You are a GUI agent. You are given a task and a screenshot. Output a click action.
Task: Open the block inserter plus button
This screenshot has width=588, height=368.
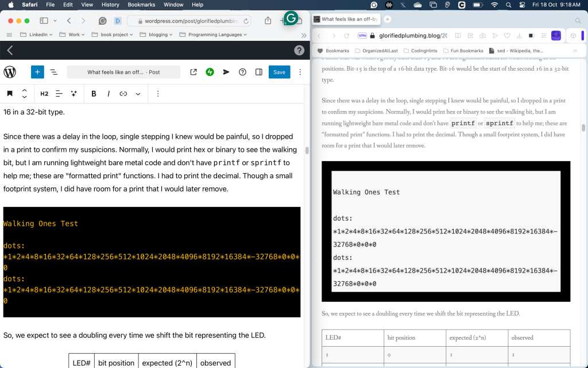(x=37, y=72)
